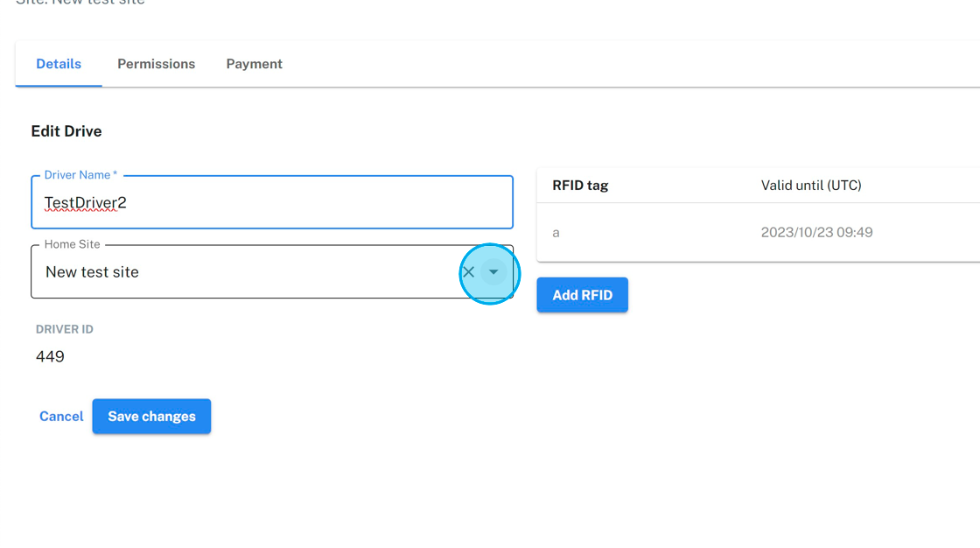The width and height of the screenshot is (980, 548).
Task: Select the RFID tag row "a"
Action: pos(556,233)
